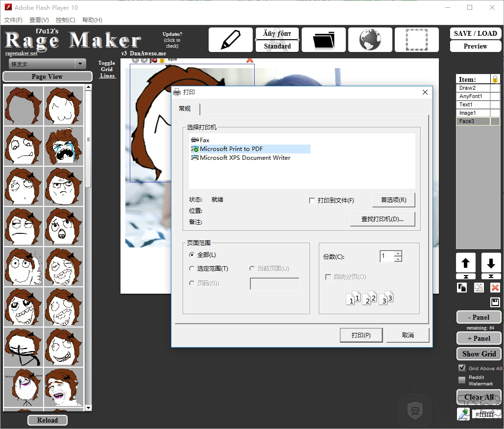
Task: Check the 打印到文件(F) checkbox
Action: tap(312, 201)
